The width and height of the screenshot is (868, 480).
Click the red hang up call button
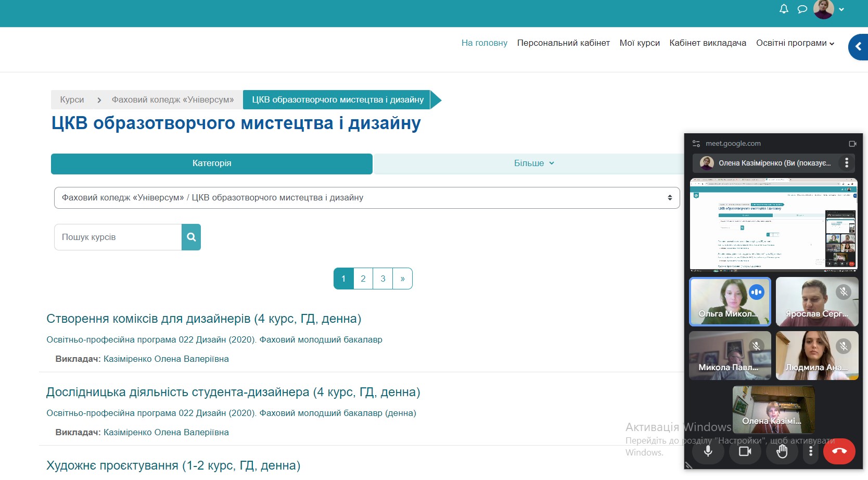pyautogui.click(x=839, y=451)
